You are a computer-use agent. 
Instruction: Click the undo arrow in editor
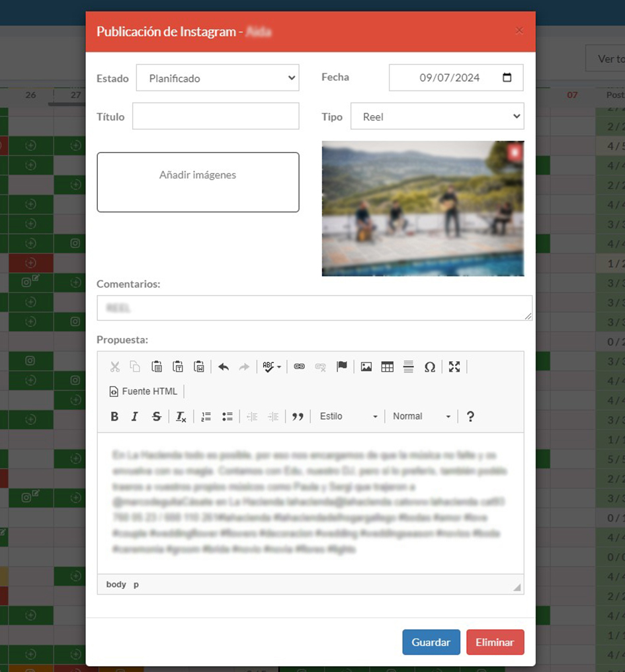coord(224,366)
